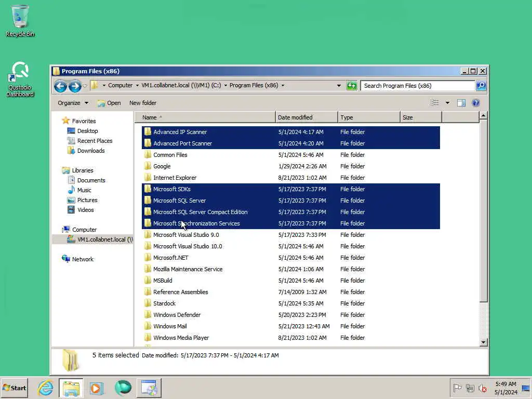Screen dimensions: 532x399
Task: Launch Internet Explorer from the taskbar
Action: (46, 388)
